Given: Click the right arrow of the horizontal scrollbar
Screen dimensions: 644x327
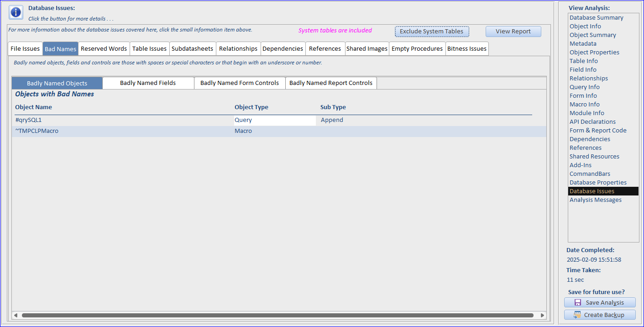Looking at the screenshot, I should click(542, 315).
